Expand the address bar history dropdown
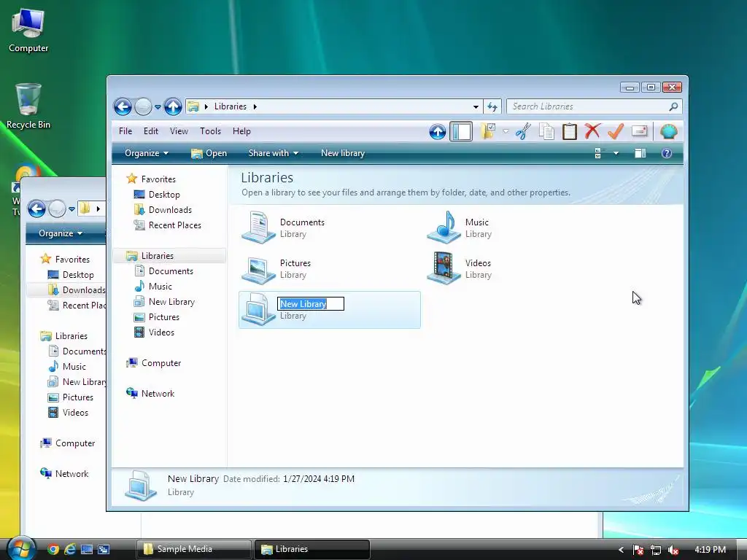This screenshot has height=560, width=747. point(476,106)
